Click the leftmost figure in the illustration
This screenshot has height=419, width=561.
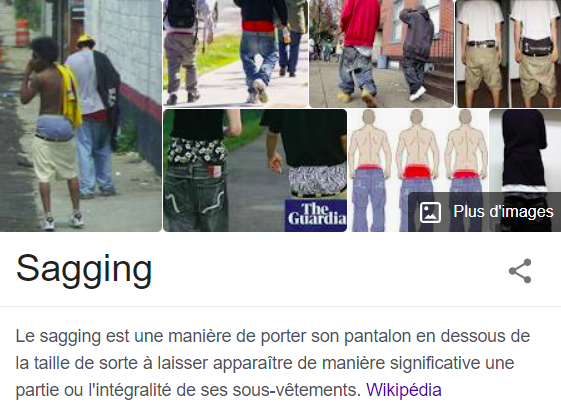(x=369, y=170)
